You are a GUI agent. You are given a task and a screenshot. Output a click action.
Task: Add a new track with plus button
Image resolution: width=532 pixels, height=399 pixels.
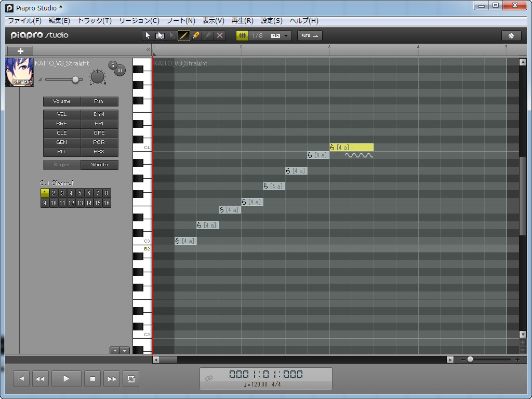pyautogui.click(x=20, y=51)
